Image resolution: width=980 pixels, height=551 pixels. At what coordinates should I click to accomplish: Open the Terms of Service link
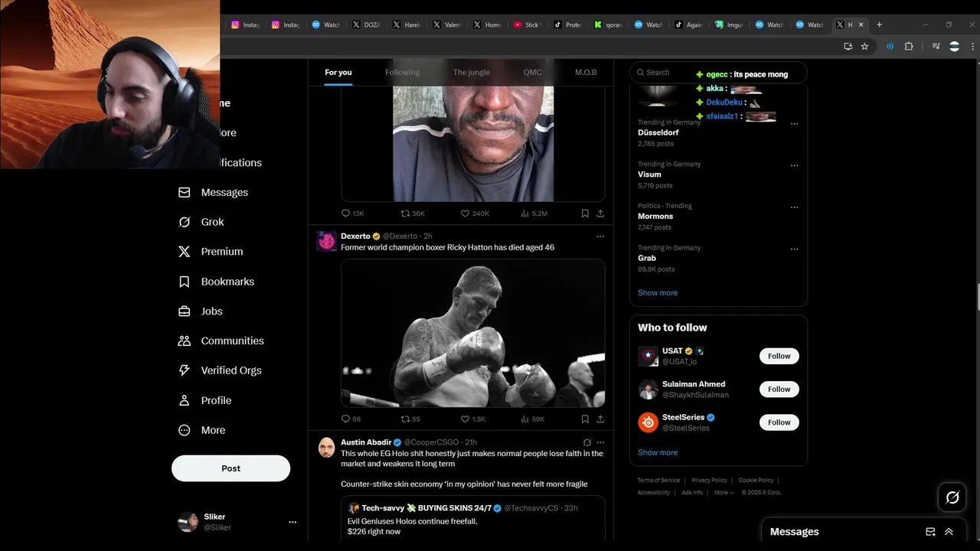pos(658,481)
